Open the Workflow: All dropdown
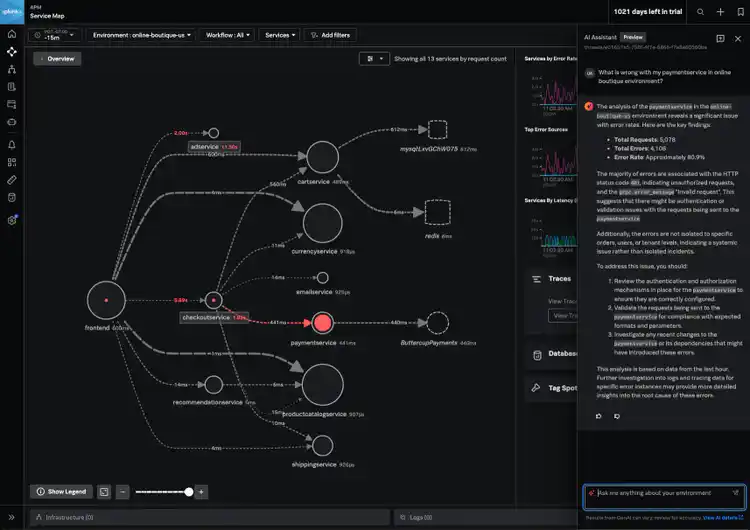 (x=228, y=34)
